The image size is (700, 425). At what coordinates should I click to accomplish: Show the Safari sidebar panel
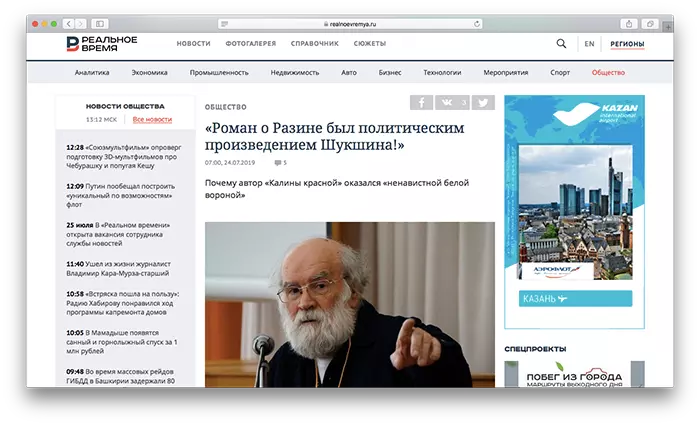coord(101,23)
